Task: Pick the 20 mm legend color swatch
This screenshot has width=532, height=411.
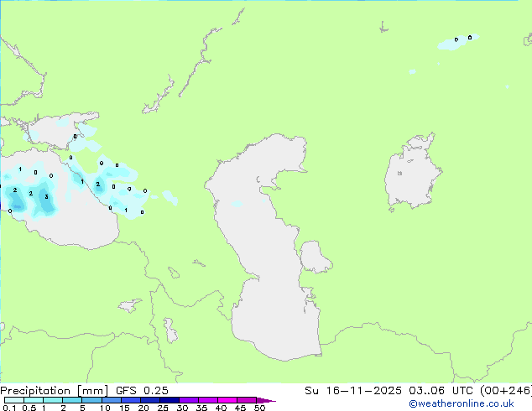Action: pyautogui.click(x=149, y=400)
